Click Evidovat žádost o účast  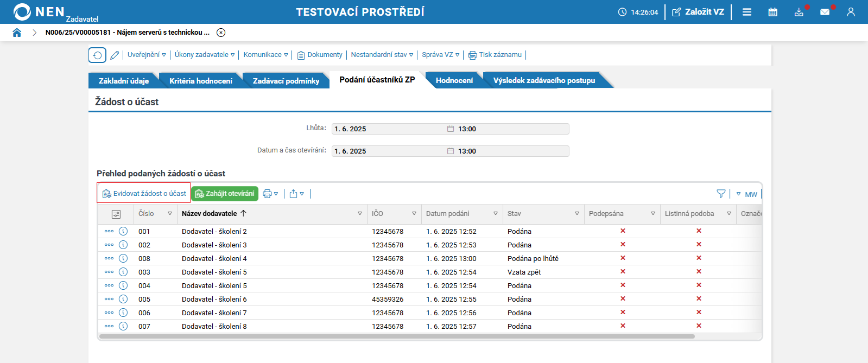click(144, 193)
